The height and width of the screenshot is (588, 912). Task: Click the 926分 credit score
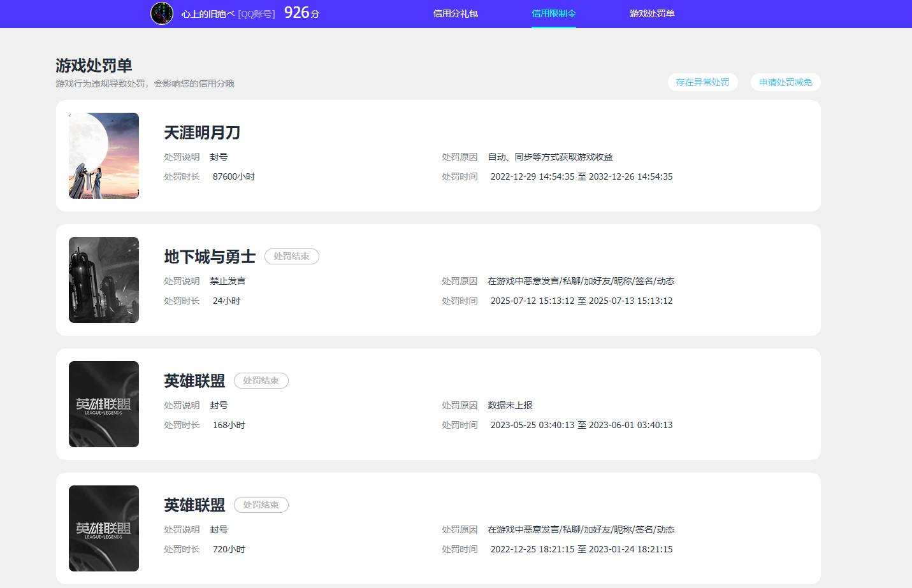(302, 13)
